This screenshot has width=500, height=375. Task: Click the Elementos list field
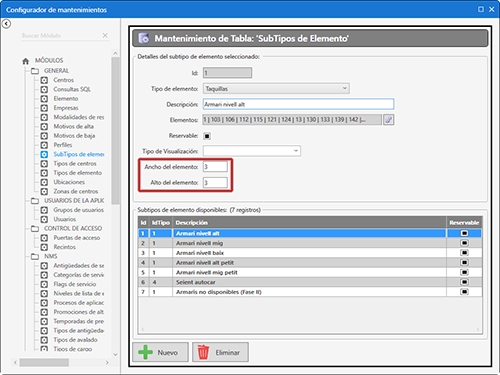pos(292,120)
